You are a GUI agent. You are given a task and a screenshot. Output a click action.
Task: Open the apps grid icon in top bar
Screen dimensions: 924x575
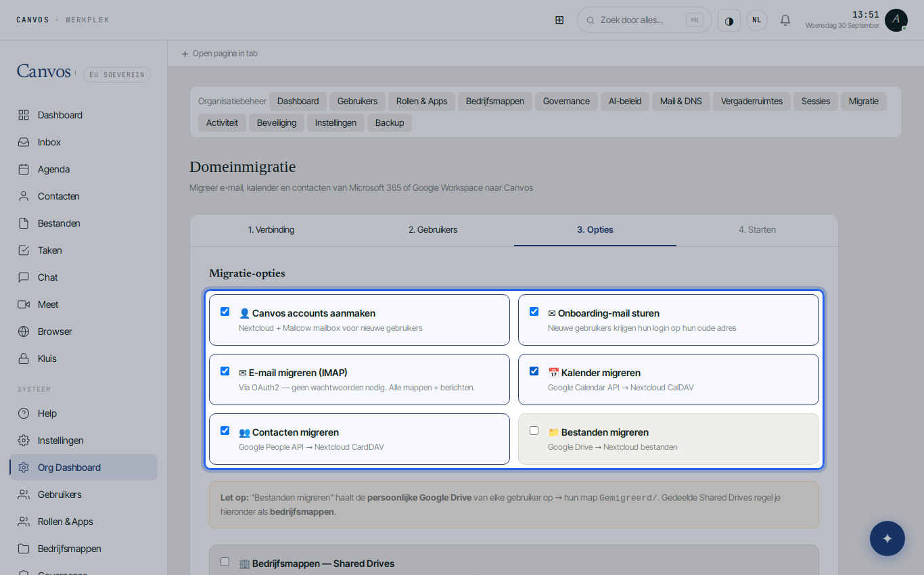(559, 20)
